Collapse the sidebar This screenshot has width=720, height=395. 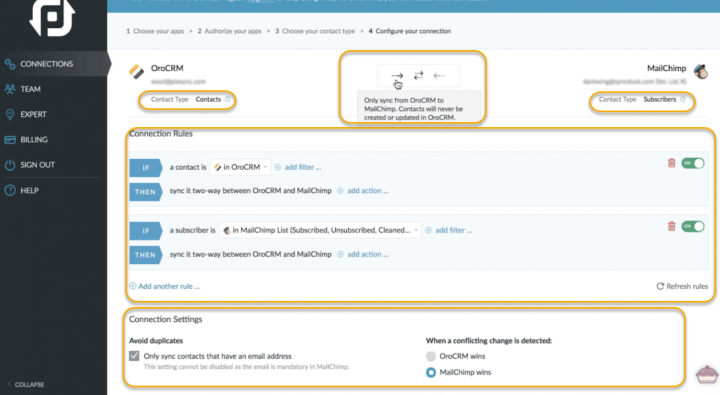click(x=26, y=384)
